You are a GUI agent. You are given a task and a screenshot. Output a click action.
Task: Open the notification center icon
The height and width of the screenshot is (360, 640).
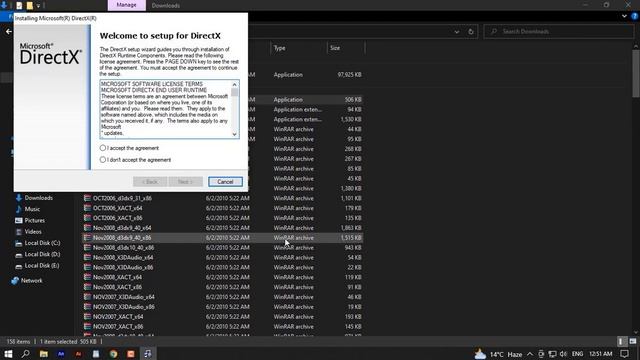tap(624, 354)
